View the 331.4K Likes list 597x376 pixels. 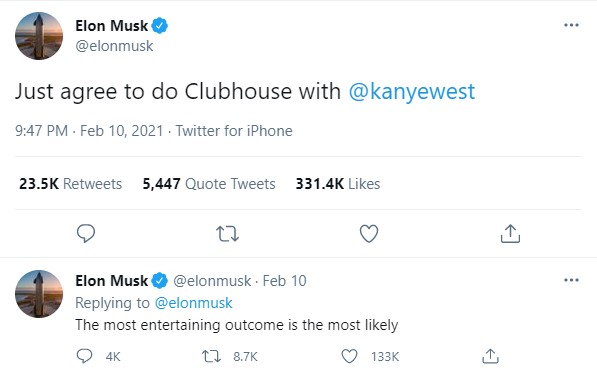(338, 184)
